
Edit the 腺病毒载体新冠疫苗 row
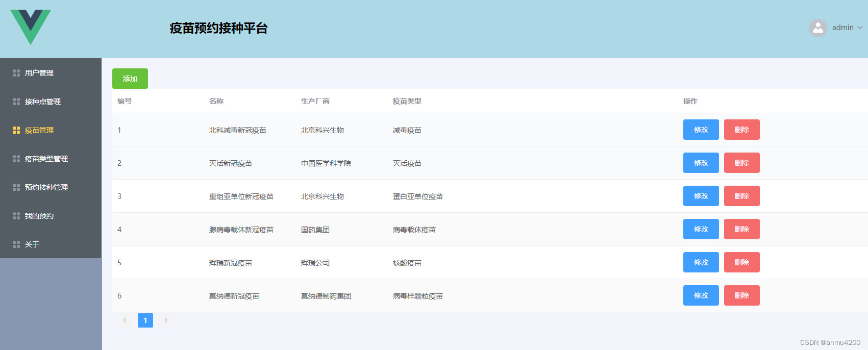coord(701,229)
